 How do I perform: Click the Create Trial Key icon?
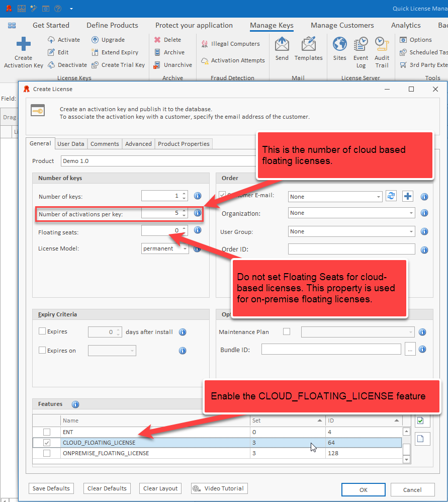point(95,65)
